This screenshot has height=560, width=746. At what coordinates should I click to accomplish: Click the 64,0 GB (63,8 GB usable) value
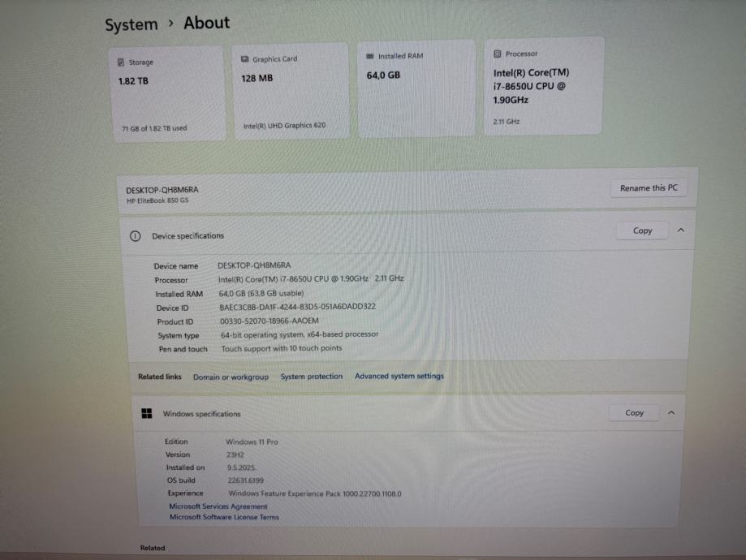click(261, 294)
